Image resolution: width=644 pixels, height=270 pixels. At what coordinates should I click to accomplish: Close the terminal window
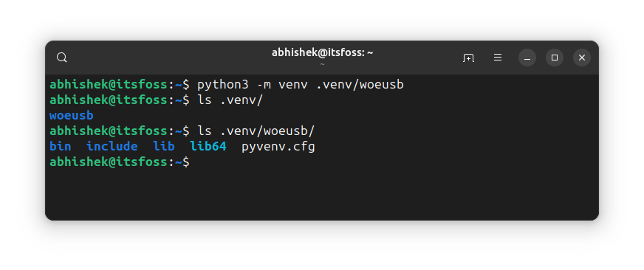(581, 58)
